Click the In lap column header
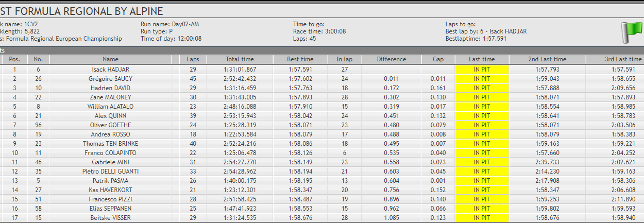644x223 pixels. (x=345, y=59)
